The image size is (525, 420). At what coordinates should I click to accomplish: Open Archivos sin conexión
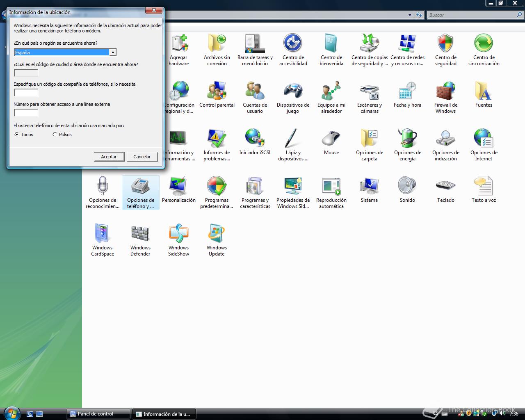pyautogui.click(x=217, y=50)
